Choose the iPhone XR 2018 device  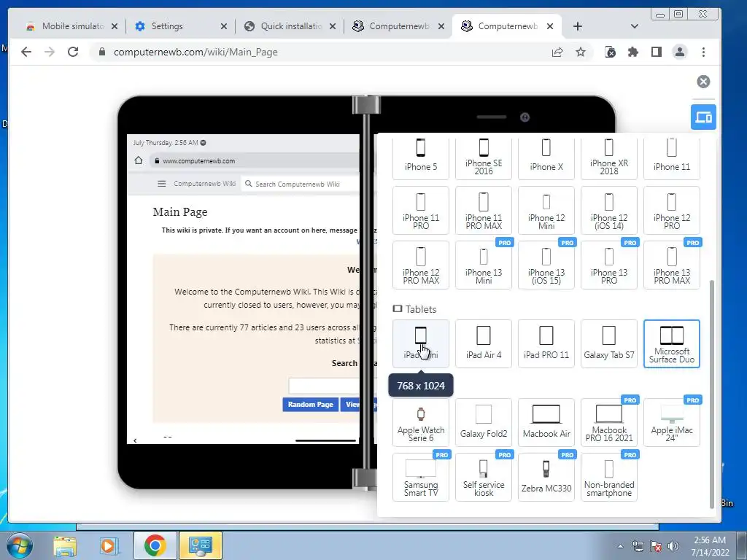point(609,158)
